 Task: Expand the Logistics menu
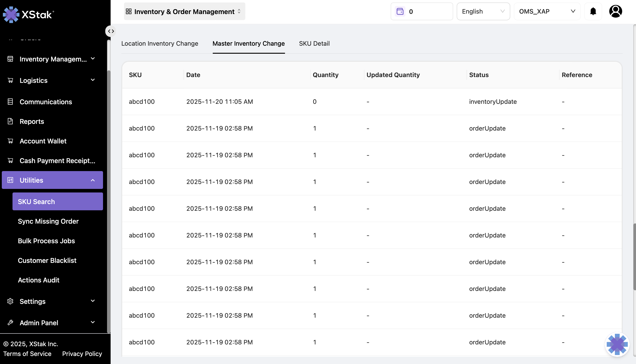click(93, 80)
